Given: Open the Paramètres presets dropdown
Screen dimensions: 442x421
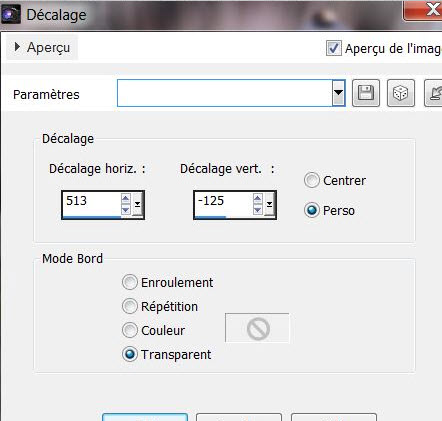Looking at the screenshot, I should coord(338,93).
